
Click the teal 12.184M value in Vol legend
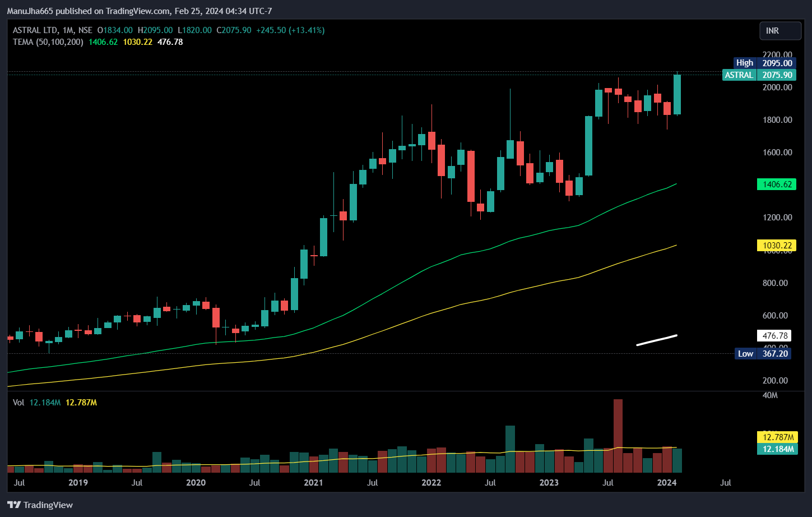pyautogui.click(x=45, y=403)
